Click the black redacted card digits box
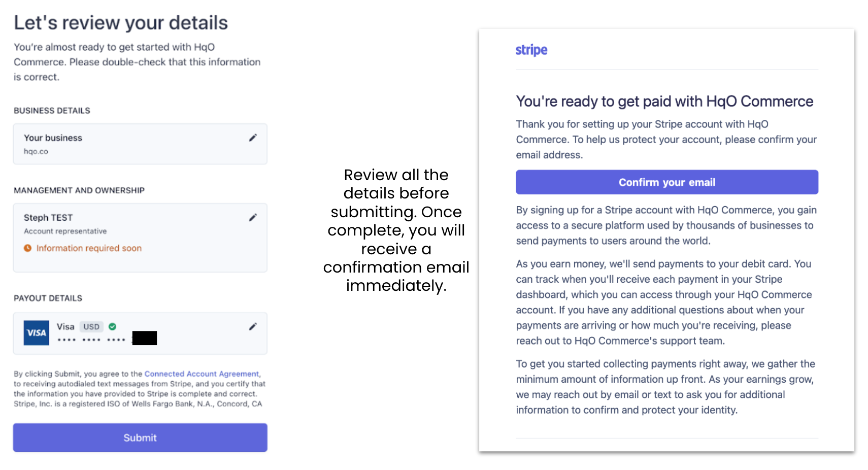868x470 pixels. pyautogui.click(x=145, y=338)
